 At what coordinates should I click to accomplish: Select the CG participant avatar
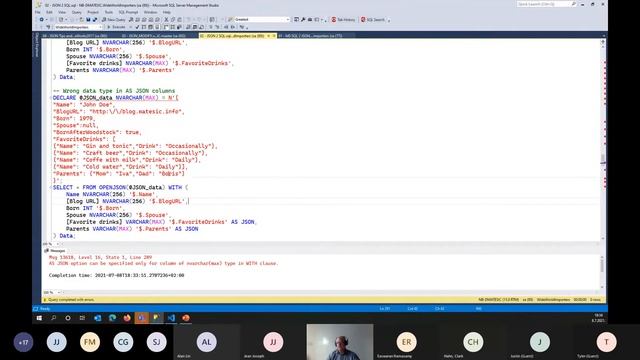(x=123, y=342)
